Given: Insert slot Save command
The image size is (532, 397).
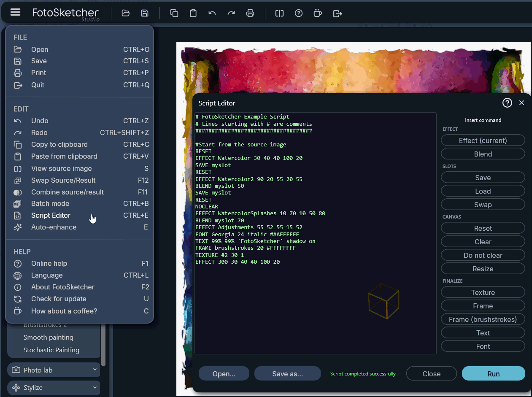Looking at the screenshot, I should click(x=483, y=178).
